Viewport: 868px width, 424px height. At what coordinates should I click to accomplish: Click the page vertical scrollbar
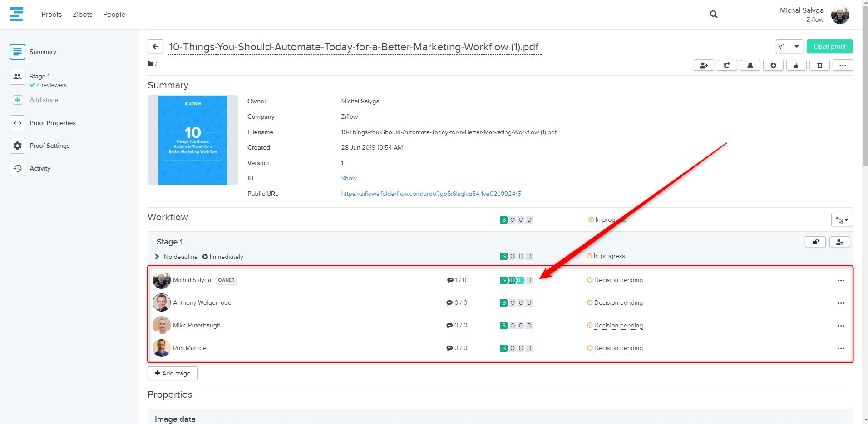pyautogui.click(x=865, y=91)
